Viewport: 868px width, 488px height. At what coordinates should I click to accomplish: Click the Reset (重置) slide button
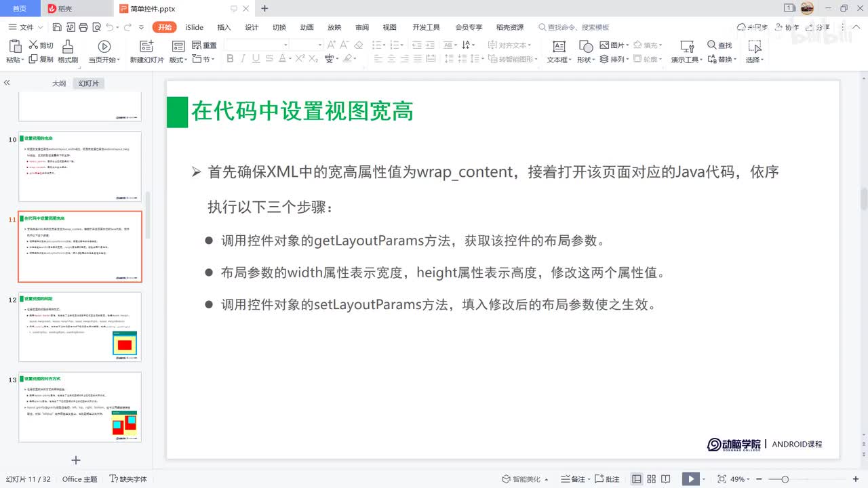[204, 45]
